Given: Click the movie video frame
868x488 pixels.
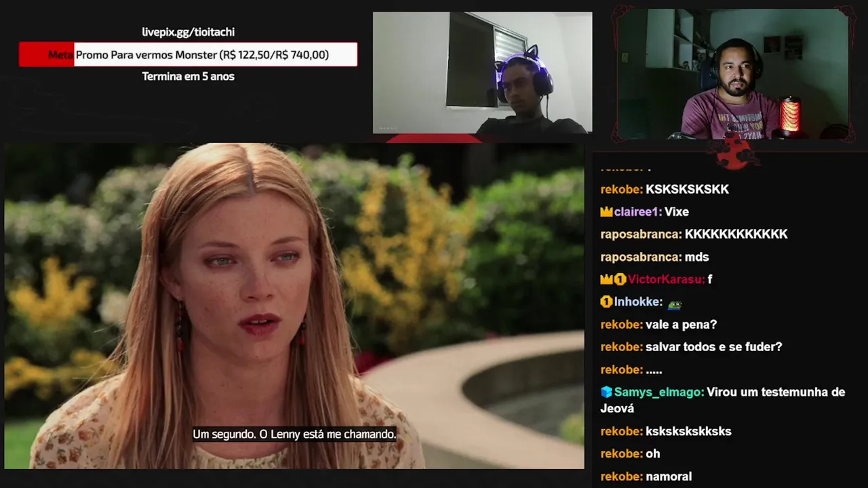Looking at the screenshot, I should [x=294, y=306].
